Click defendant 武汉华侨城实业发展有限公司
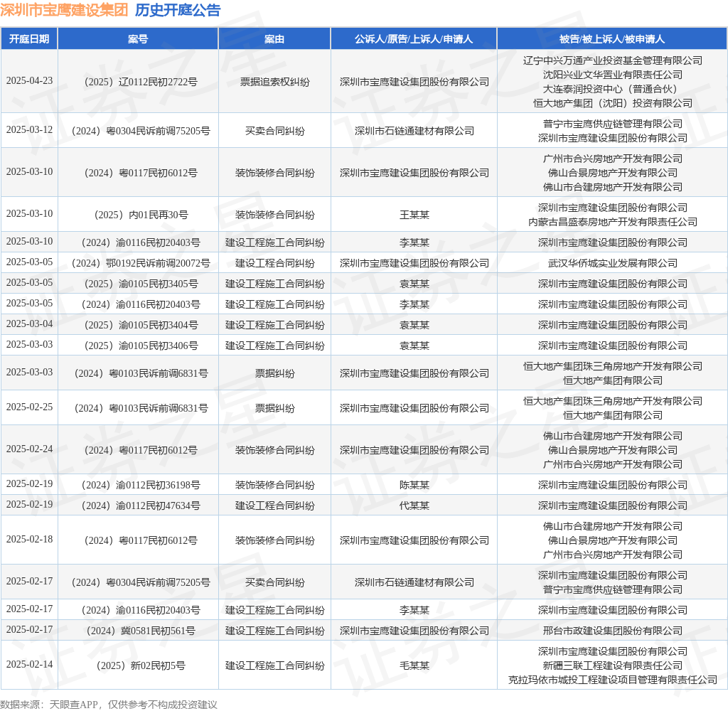This screenshot has width=728, height=711. point(612,263)
